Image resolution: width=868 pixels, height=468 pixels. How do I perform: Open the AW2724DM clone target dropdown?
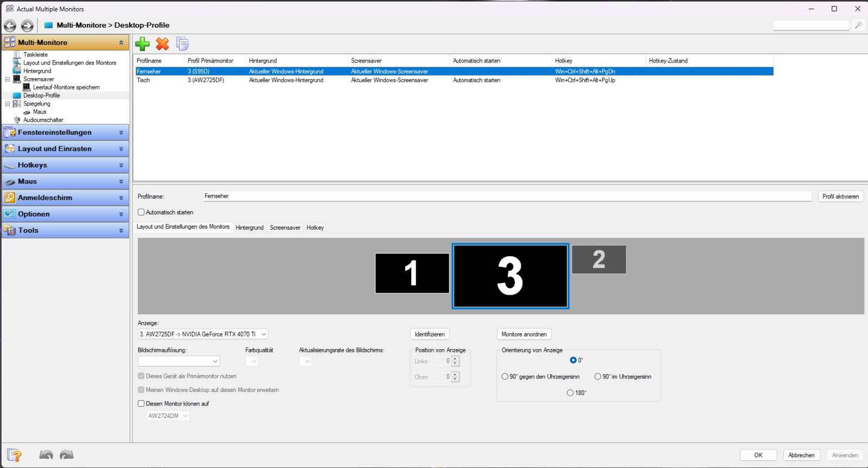pos(168,416)
